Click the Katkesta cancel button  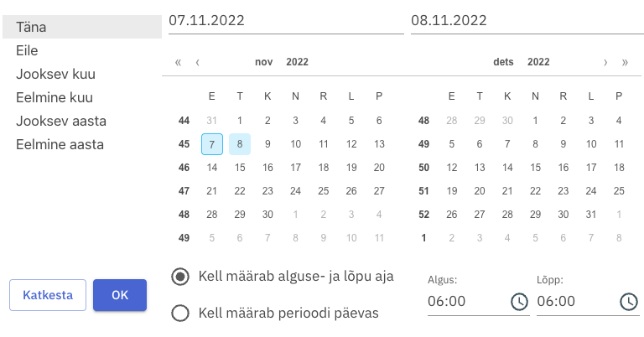48,295
